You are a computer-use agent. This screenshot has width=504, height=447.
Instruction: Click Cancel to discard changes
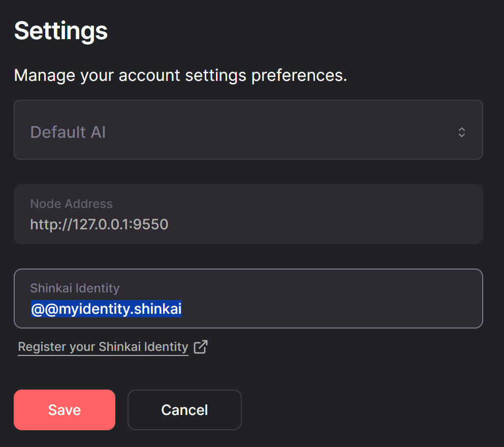pos(184,409)
